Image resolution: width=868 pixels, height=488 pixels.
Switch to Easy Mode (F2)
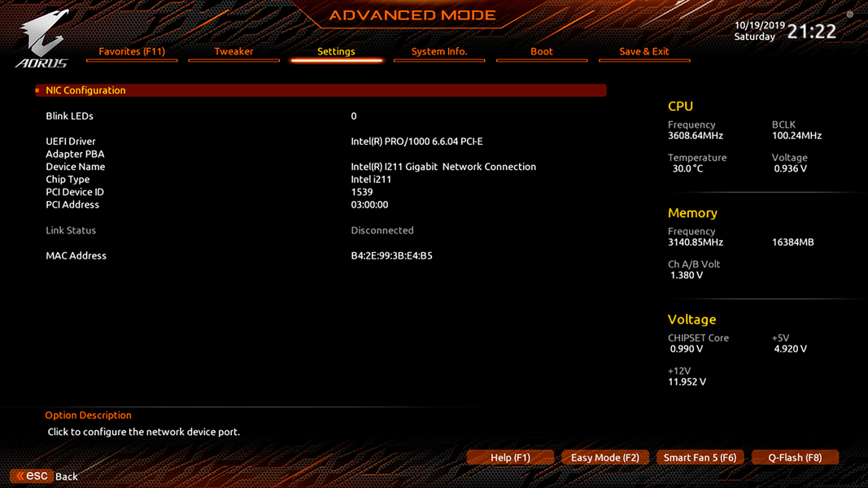coord(605,458)
